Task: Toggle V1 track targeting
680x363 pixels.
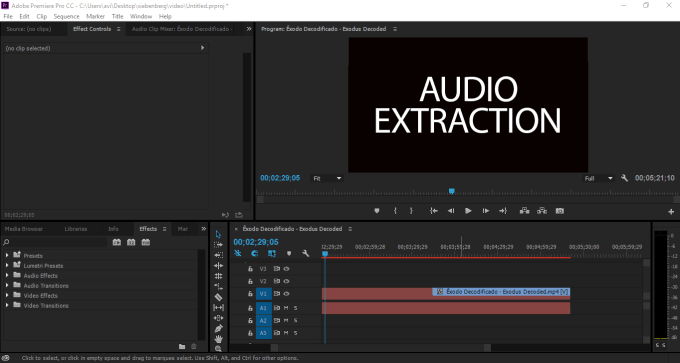Action: 263,294
